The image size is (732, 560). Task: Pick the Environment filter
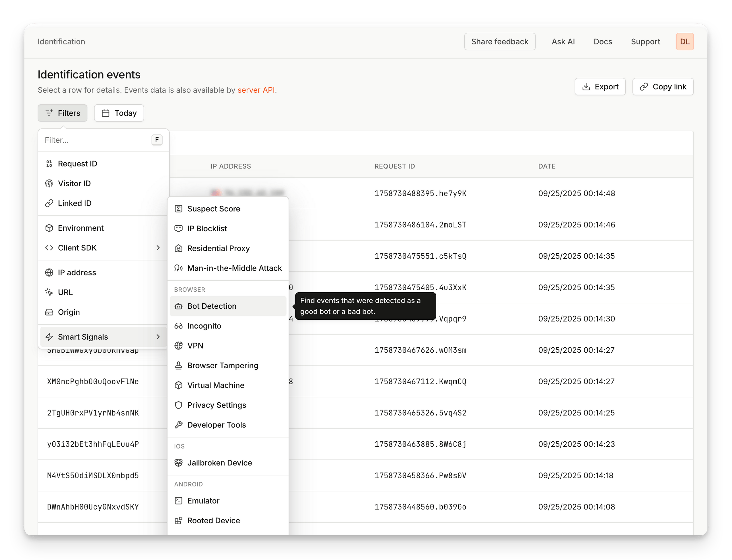(104, 228)
